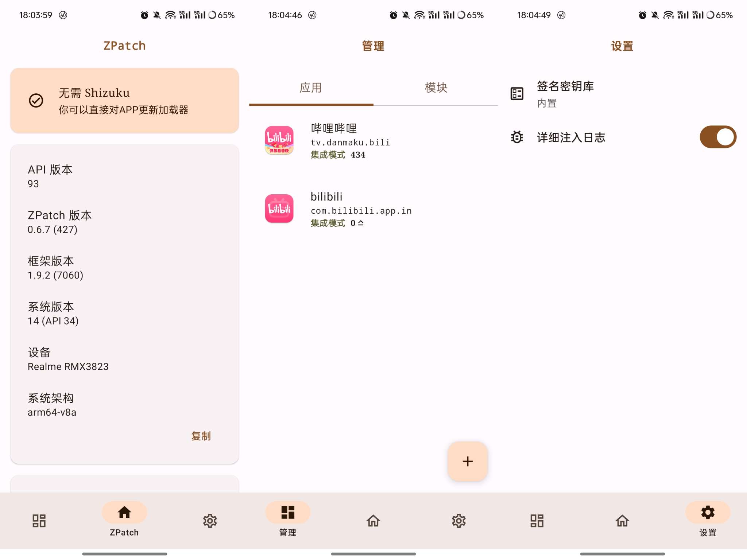Tap manage grid icon in right screen navbar
This screenshot has height=560, width=747.
coord(537,521)
